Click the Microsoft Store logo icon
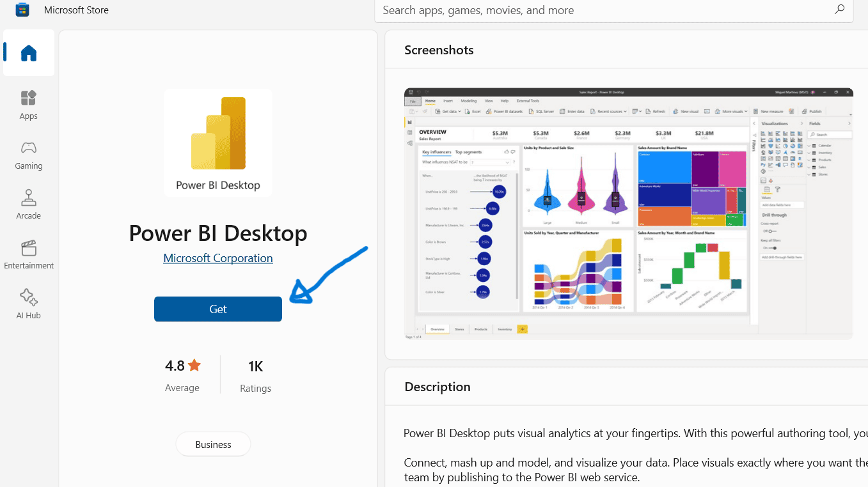 point(22,10)
